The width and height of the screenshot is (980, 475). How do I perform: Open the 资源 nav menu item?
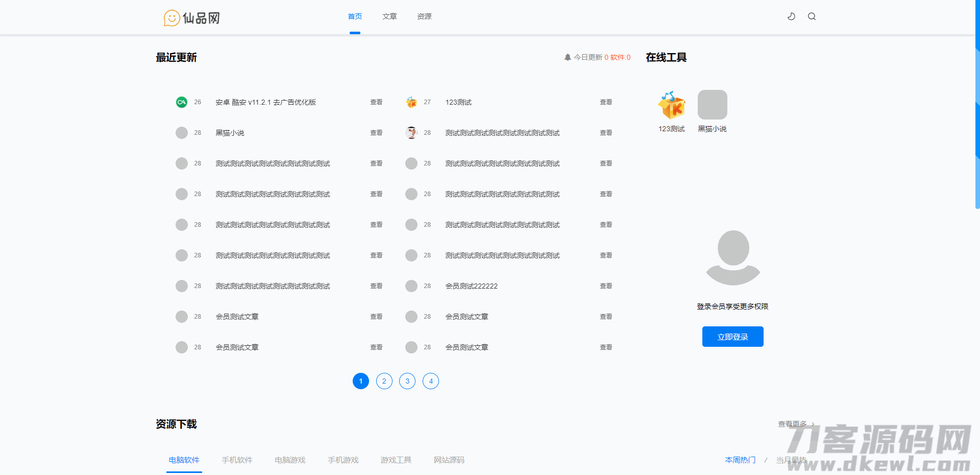pyautogui.click(x=424, y=16)
